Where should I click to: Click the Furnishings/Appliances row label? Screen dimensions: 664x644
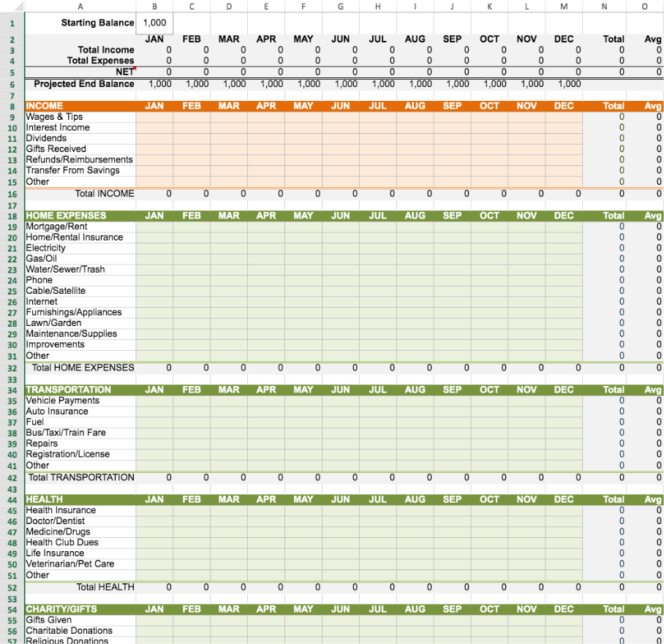(74, 312)
